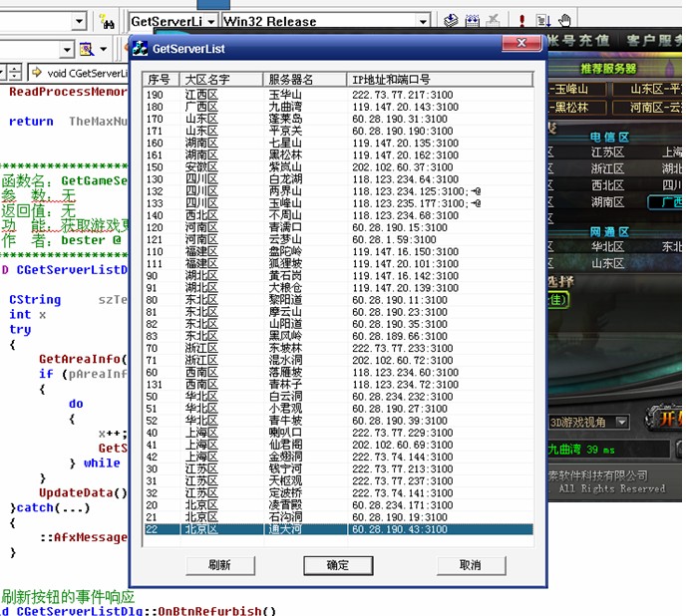Select recommended server 河南区-云 in launcher
Screen dimensions: 686x616
647,108
